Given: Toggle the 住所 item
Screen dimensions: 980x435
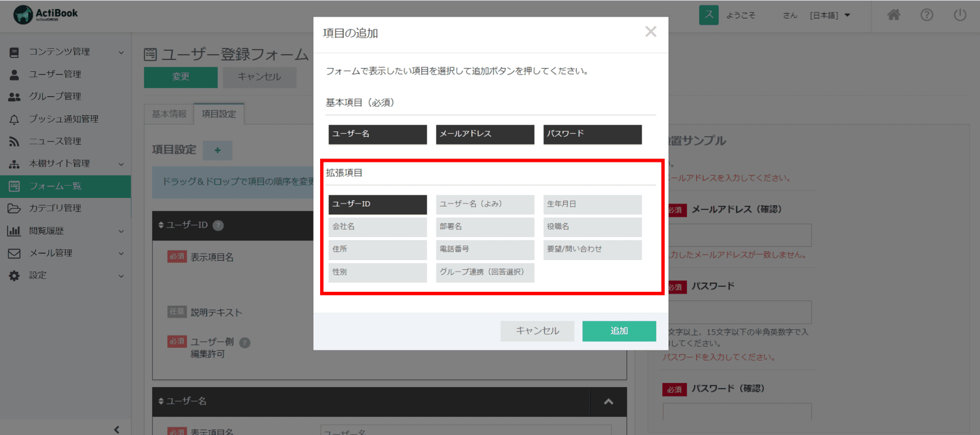Looking at the screenshot, I should (377, 249).
